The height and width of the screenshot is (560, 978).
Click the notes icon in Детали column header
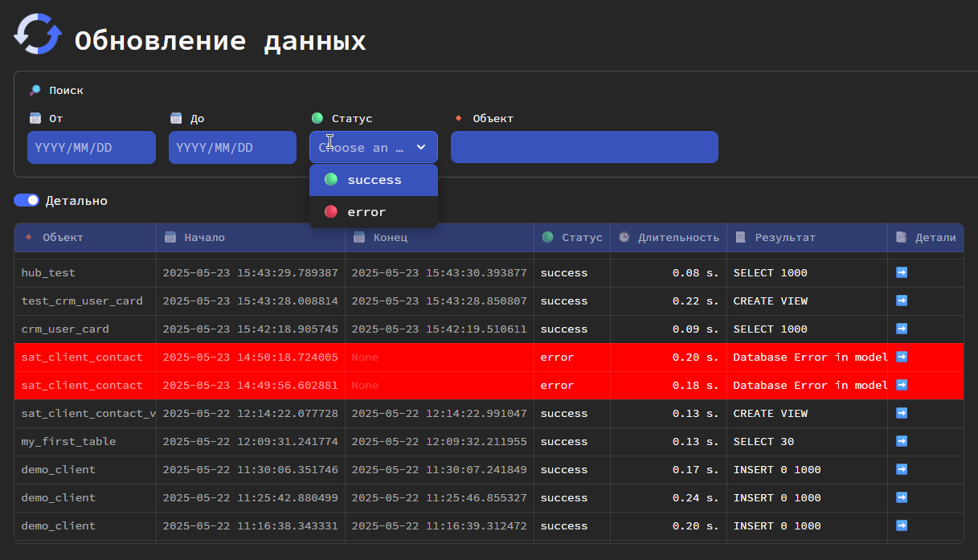(901, 237)
